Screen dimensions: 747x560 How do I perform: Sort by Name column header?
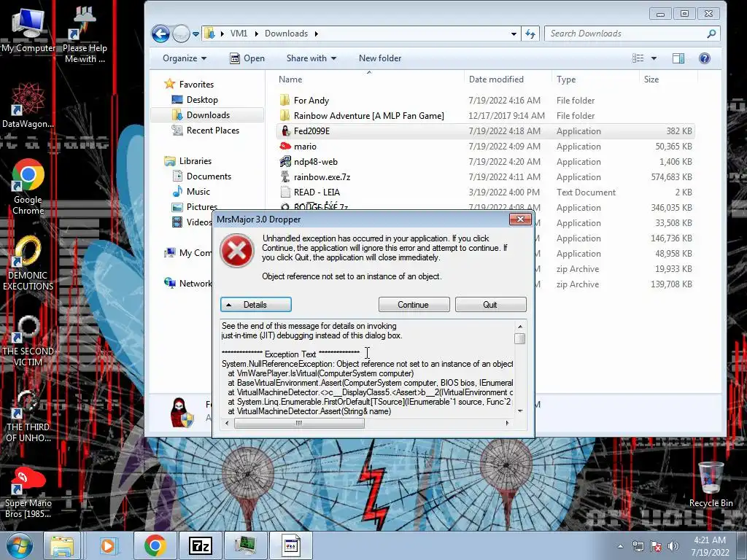click(290, 79)
